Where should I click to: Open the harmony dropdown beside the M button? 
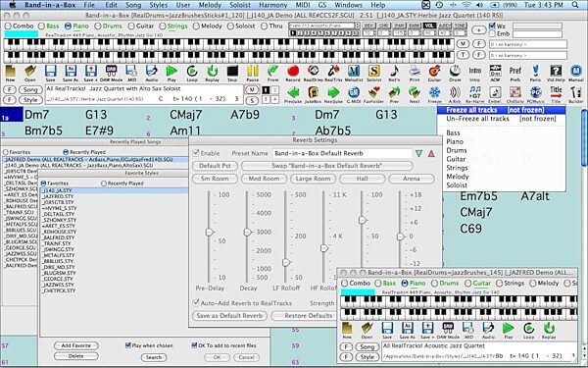[x=527, y=44]
